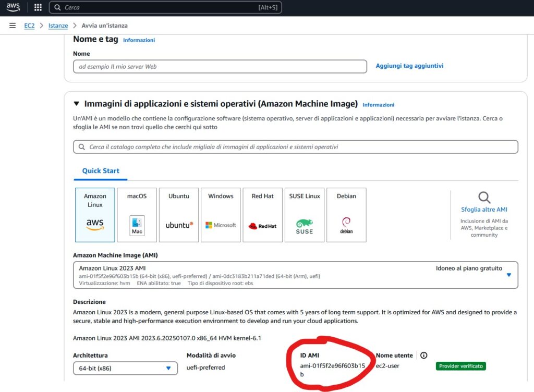Open Informazioni link next to Nome e tag

point(139,40)
